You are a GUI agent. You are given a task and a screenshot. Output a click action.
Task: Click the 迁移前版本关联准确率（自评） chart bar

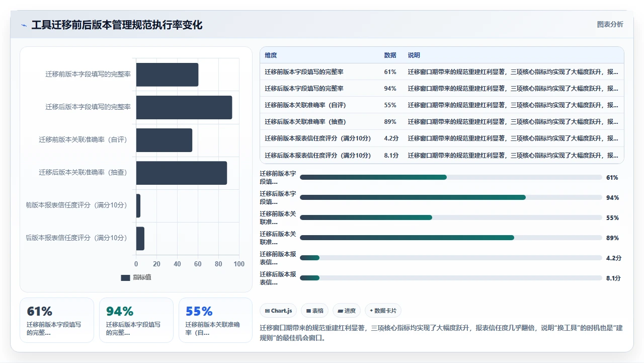[164, 140]
